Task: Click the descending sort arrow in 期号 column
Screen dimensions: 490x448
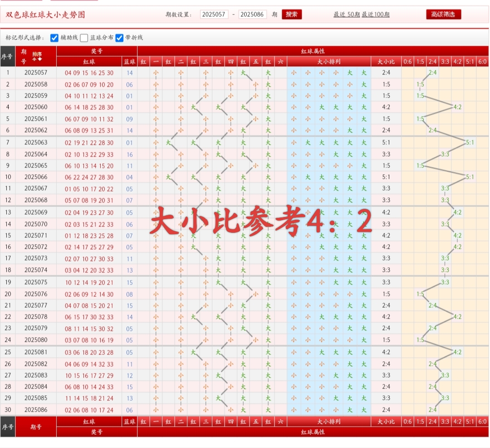Action: [39, 59]
